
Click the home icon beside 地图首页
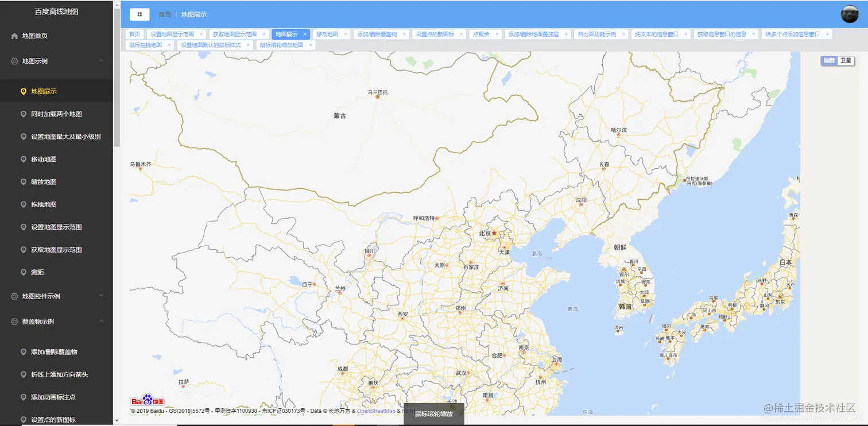click(x=14, y=36)
